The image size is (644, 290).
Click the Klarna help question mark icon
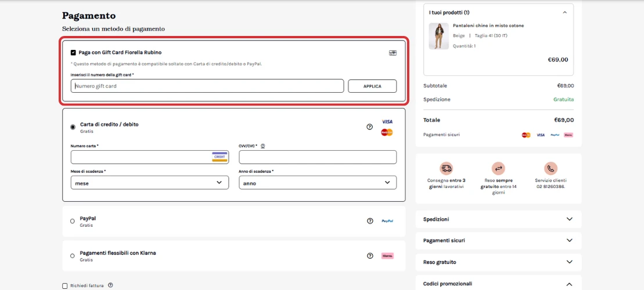pos(369,256)
